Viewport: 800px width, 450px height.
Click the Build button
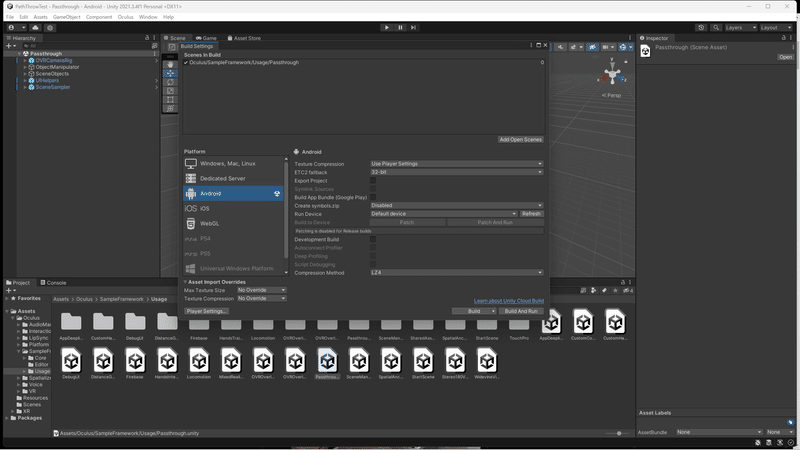474,311
